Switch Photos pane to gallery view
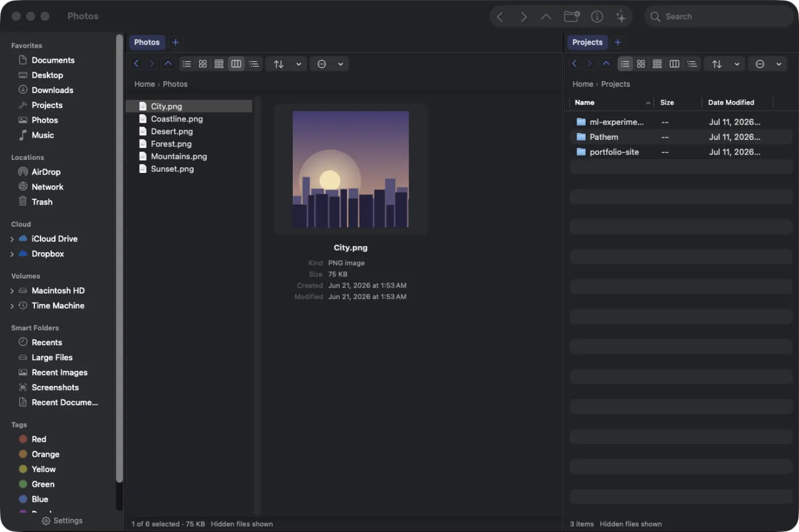The image size is (799, 532). (219, 64)
